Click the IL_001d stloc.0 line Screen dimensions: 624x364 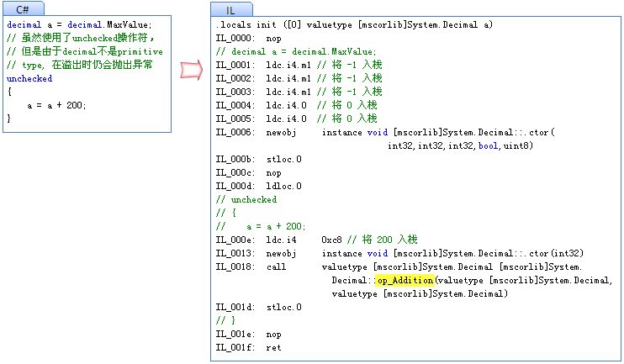259,307
